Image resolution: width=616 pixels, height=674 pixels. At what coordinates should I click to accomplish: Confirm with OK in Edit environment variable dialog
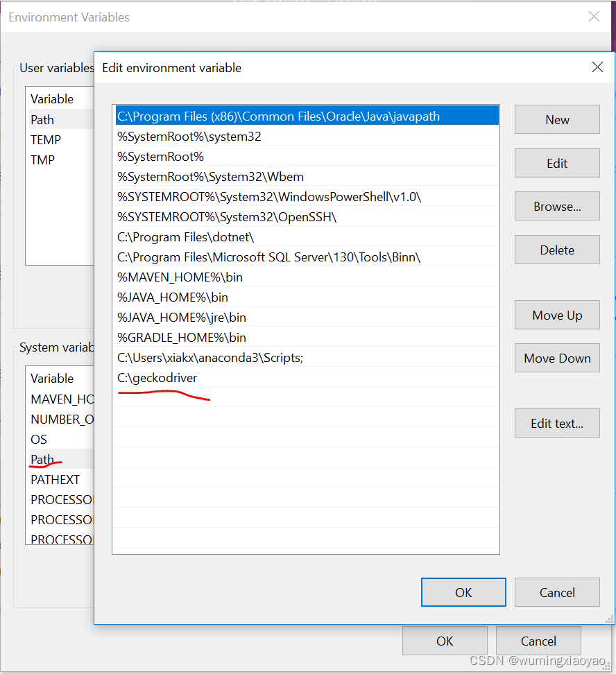(463, 592)
